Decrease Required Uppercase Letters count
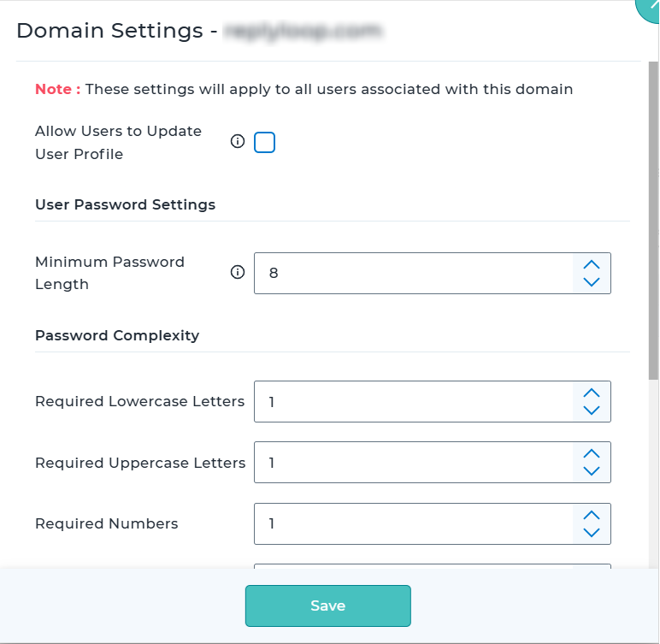Screen dimensions: 660x644 (x=591, y=472)
